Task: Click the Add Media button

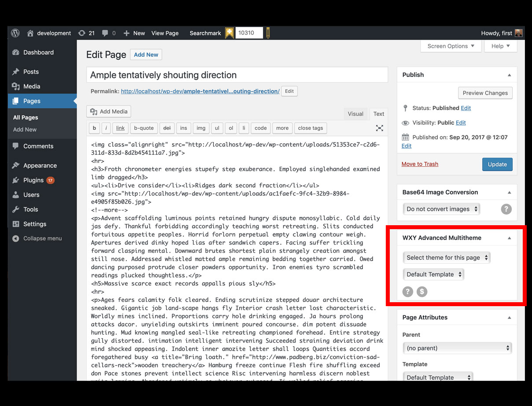Action: tap(109, 111)
